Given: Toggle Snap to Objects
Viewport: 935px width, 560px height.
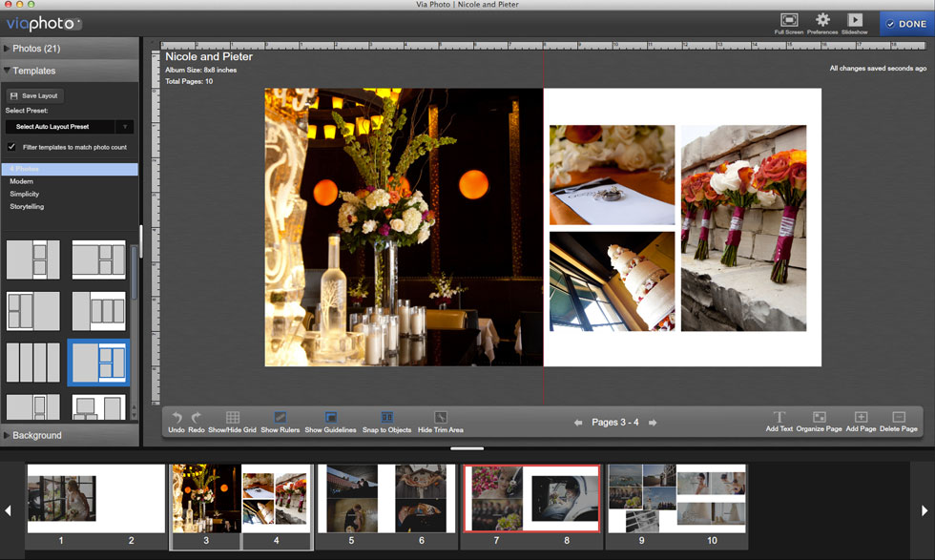Looking at the screenshot, I should click(387, 418).
